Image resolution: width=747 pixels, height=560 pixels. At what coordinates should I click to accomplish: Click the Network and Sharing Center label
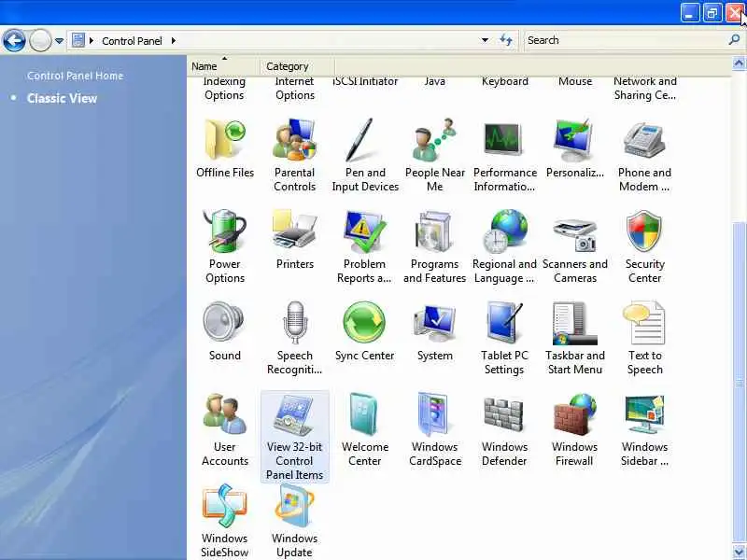pyautogui.click(x=645, y=89)
